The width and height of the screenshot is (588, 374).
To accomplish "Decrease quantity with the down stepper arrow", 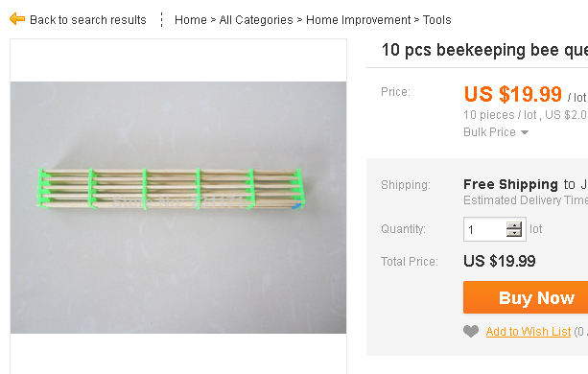I will coord(514,233).
